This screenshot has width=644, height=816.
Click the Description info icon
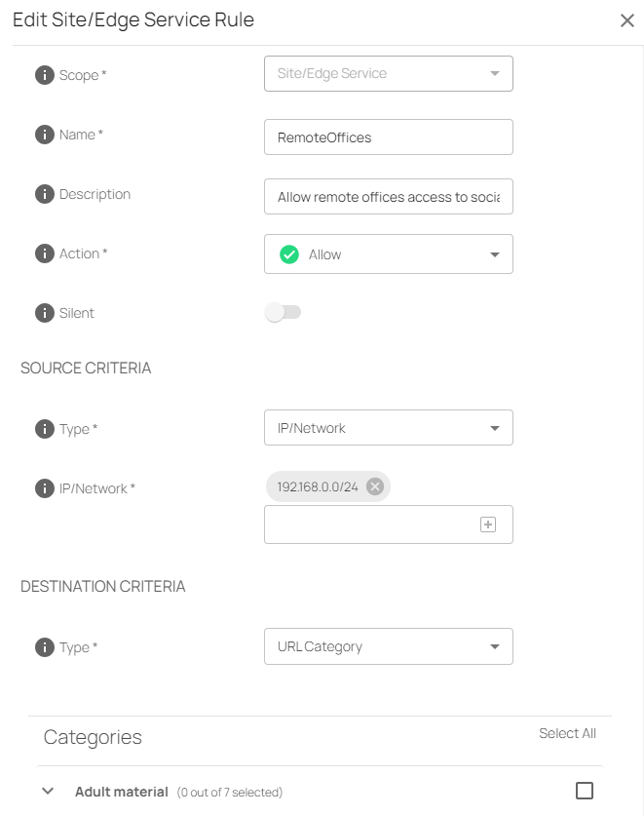pyautogui.click(x=45, y=194)
